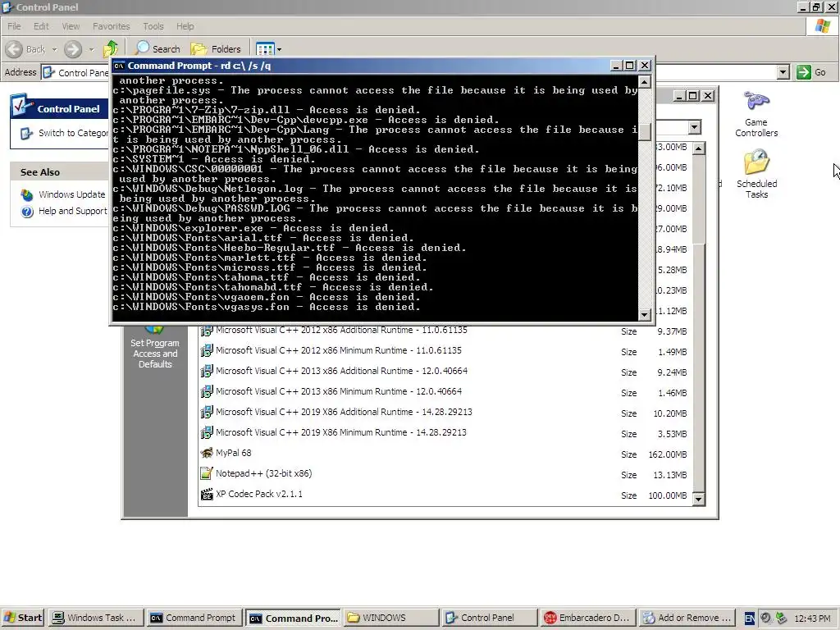Expand the Views dropdown arrow

click(x=279, y=49)
